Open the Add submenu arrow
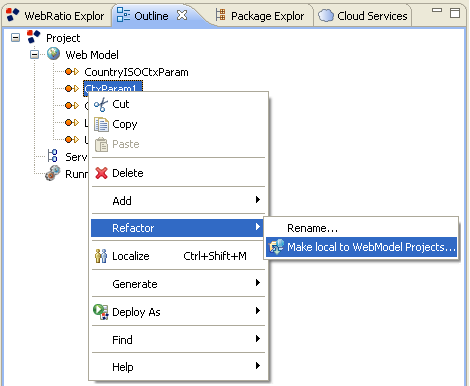The width and height of the screenshot is (470, 386). pyautogui.click(x=258, y=200)
